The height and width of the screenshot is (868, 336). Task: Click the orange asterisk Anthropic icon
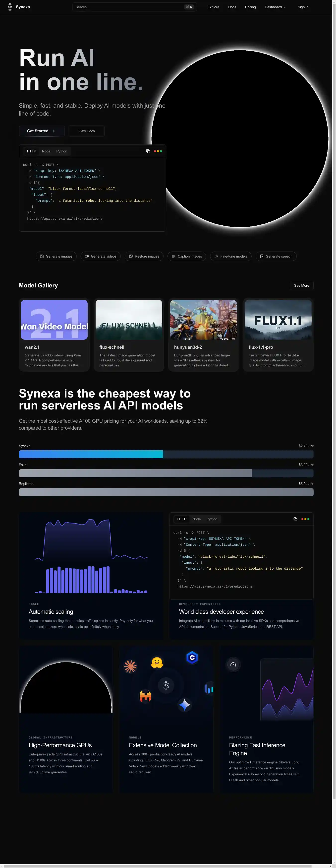coord(130,666)
